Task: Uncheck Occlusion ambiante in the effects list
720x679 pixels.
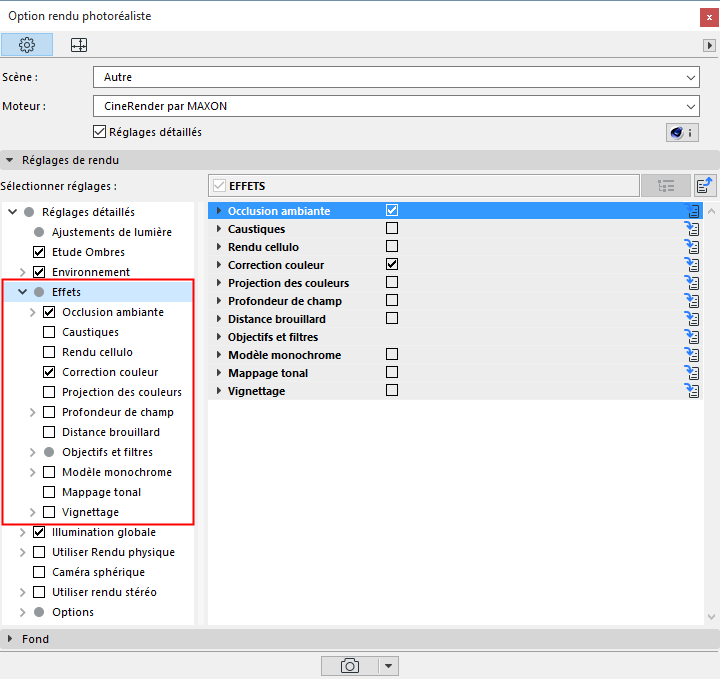Action: 392,210
